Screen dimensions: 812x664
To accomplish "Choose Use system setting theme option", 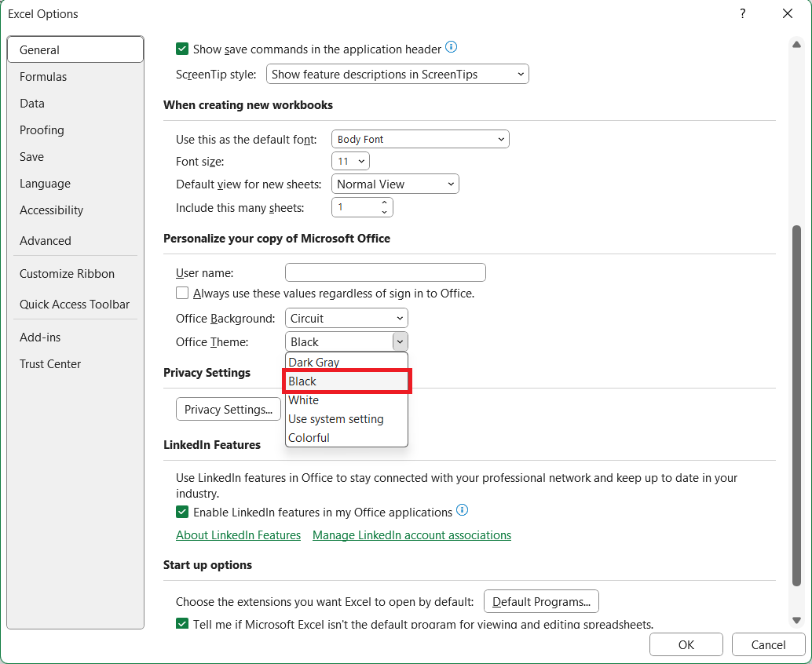I will pos(346,419).
